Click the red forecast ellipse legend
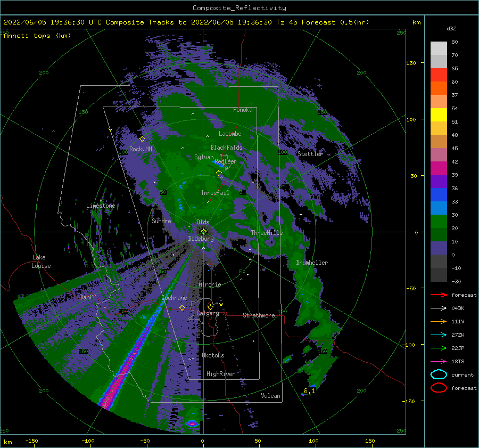Image resolution: width=479 pixels, height=448 pixels. (x=439, y=388)
